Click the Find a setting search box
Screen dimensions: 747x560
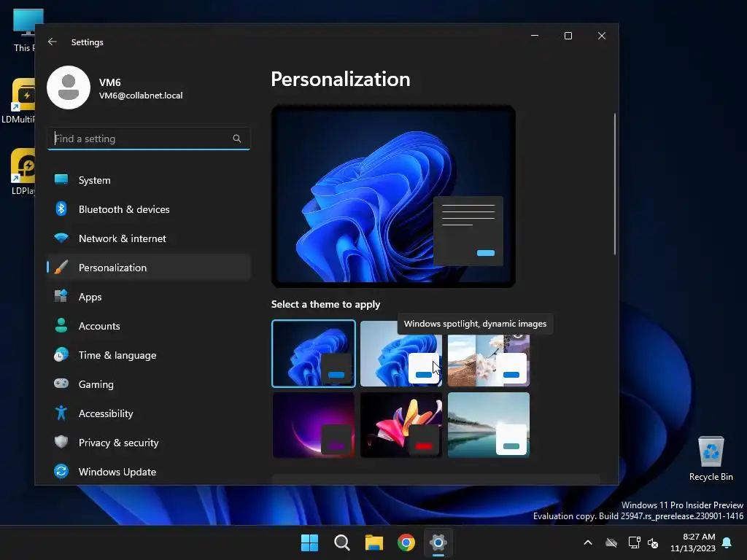click(149, 139)
